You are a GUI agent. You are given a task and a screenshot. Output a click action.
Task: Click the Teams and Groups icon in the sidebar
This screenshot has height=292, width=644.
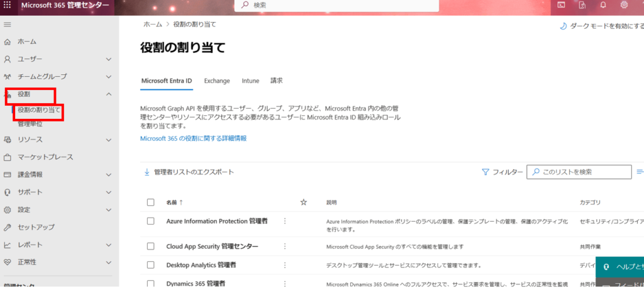tap(7, 77)
